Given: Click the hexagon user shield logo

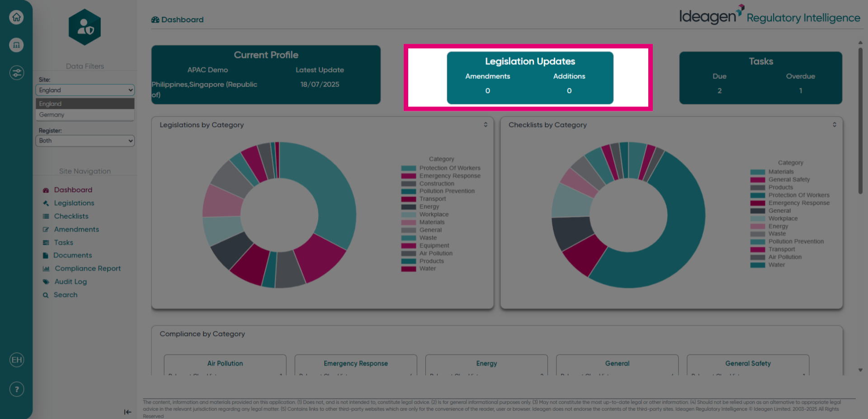Looking at the screenshot, I should 85,27.
